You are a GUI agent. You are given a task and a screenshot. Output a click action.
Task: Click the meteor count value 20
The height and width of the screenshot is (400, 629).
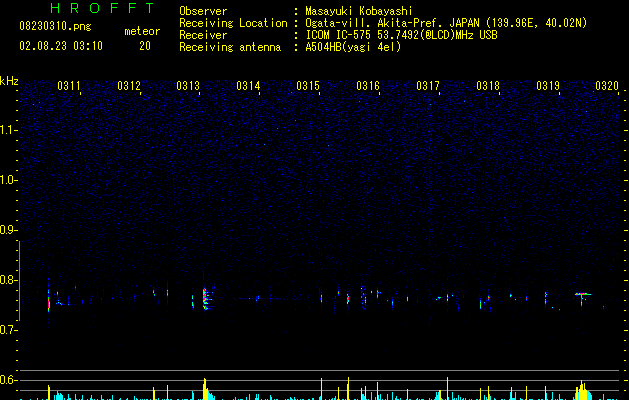click(145, 46)
